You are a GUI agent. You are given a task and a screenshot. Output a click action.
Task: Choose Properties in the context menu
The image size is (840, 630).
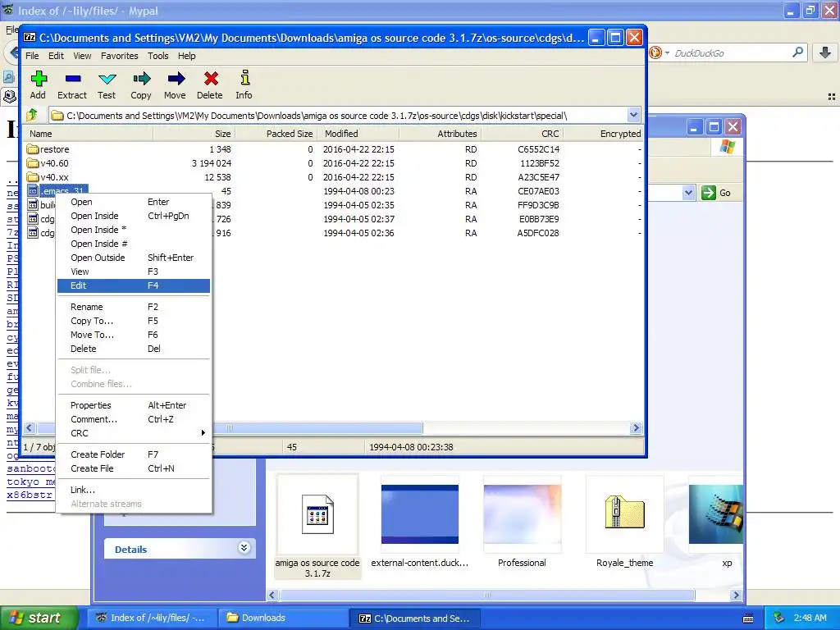click(x=134, y=405)
